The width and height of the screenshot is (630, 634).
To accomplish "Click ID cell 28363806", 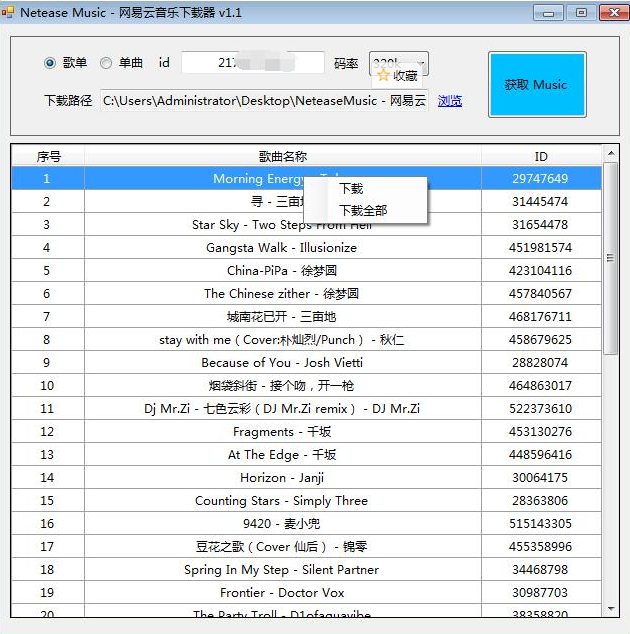I will pyautogui.click(x=541, y=501).
